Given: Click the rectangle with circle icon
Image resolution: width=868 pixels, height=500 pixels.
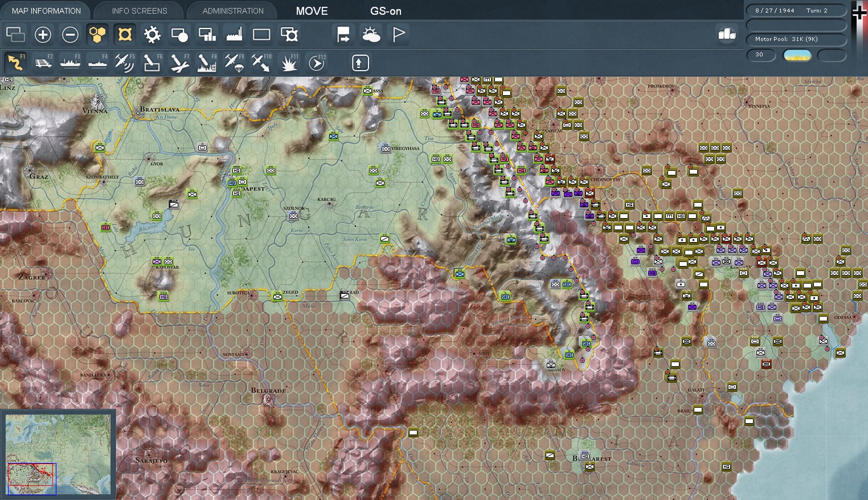Looking at the screenshot, I should (x=179, y=35).
